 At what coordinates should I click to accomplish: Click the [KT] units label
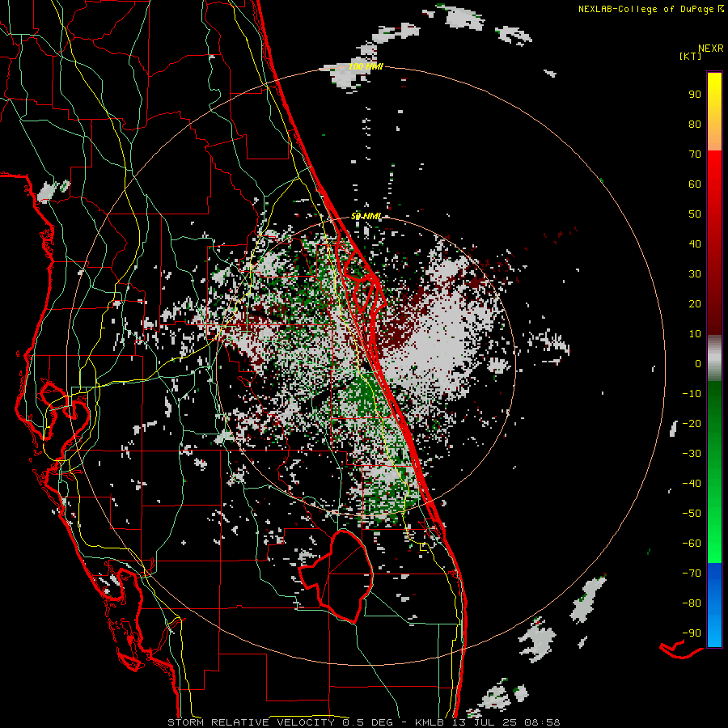[691, 56]
